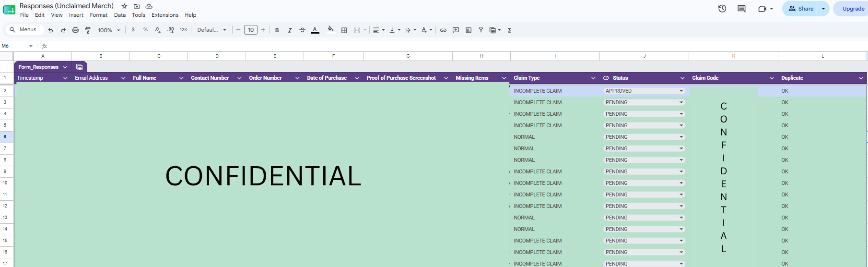Open cell borders options
This screenshot has width=868, height=267.
point(344,30)
